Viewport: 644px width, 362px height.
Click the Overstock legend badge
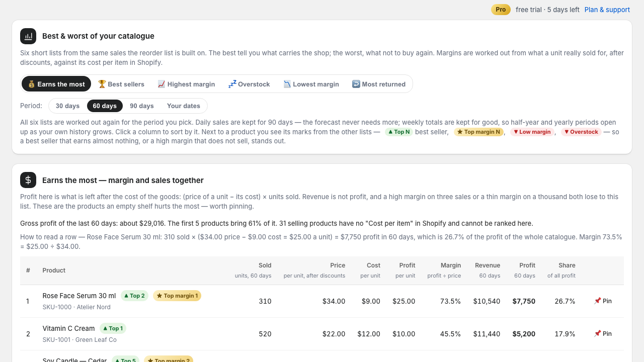coord(581,132)
